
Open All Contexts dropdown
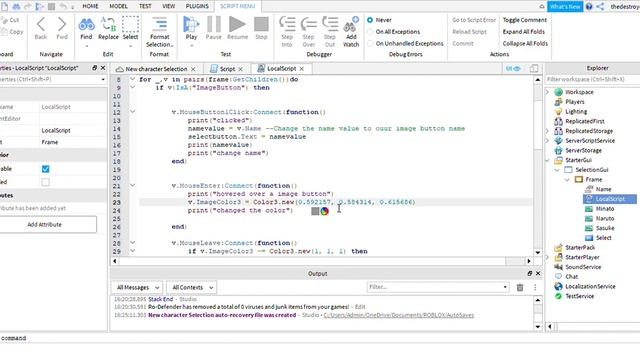click(x=192, y=287)
